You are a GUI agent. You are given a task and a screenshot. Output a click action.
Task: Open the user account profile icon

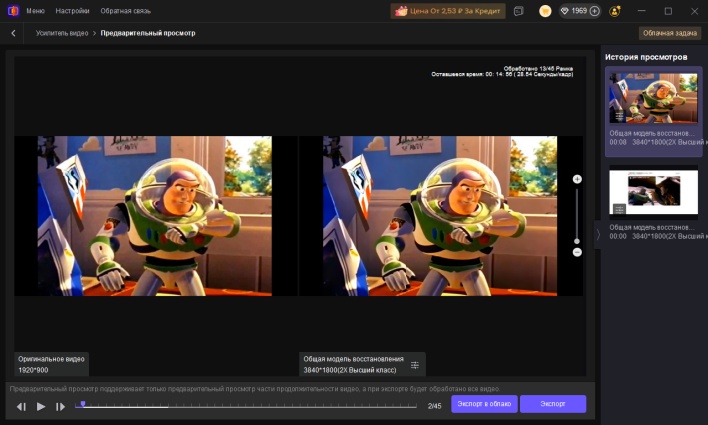coord(615,11)
